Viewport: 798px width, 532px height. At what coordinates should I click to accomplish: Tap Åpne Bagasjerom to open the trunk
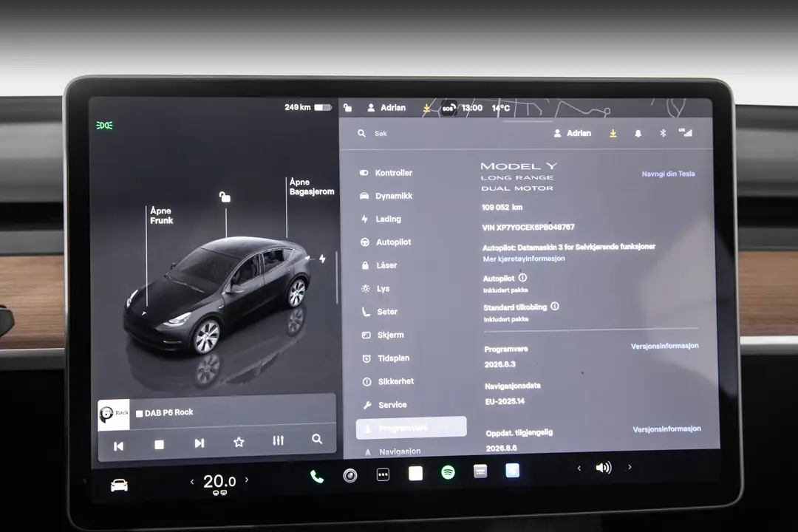coord(312,187)
